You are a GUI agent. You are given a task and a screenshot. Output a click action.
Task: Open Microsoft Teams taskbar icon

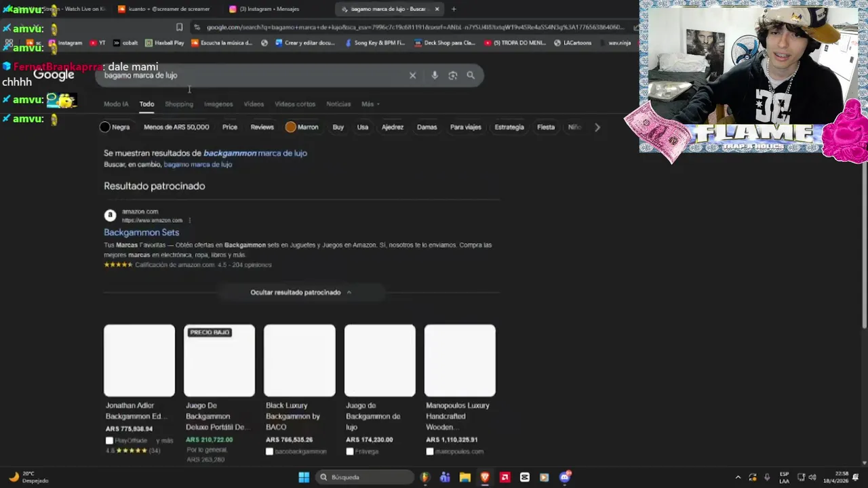(x=445, y=477)
